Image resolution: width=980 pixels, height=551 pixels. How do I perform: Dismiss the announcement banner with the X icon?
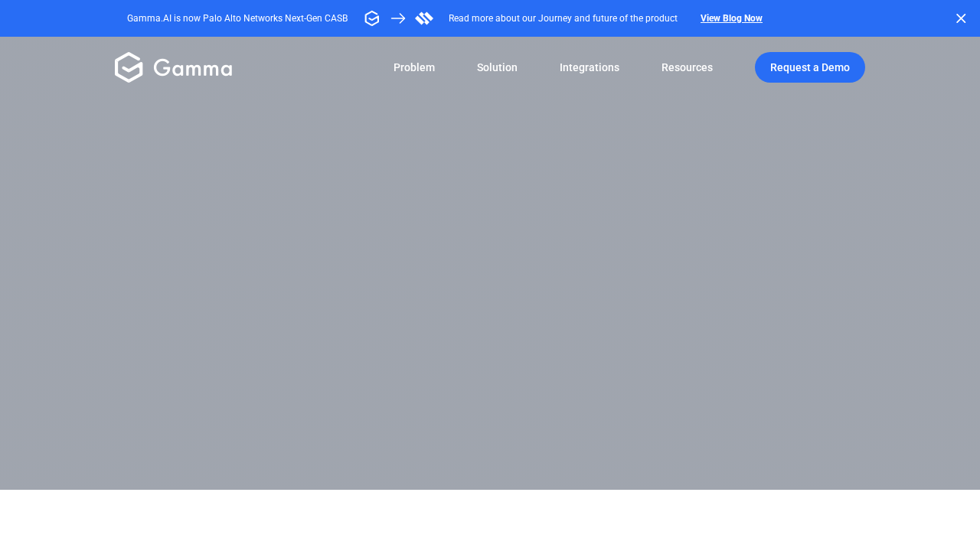pyautogui.click(x=959, y=17)
